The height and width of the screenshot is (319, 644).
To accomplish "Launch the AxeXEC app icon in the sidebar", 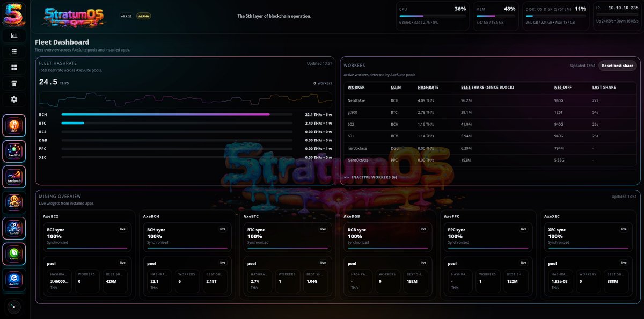I will (14, 279).
